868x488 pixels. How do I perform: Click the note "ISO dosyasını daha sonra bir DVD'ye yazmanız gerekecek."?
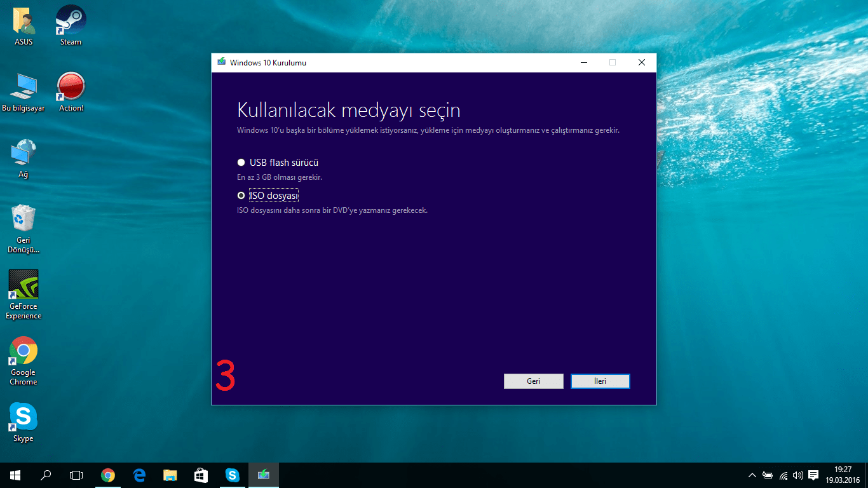click(332, 210)
